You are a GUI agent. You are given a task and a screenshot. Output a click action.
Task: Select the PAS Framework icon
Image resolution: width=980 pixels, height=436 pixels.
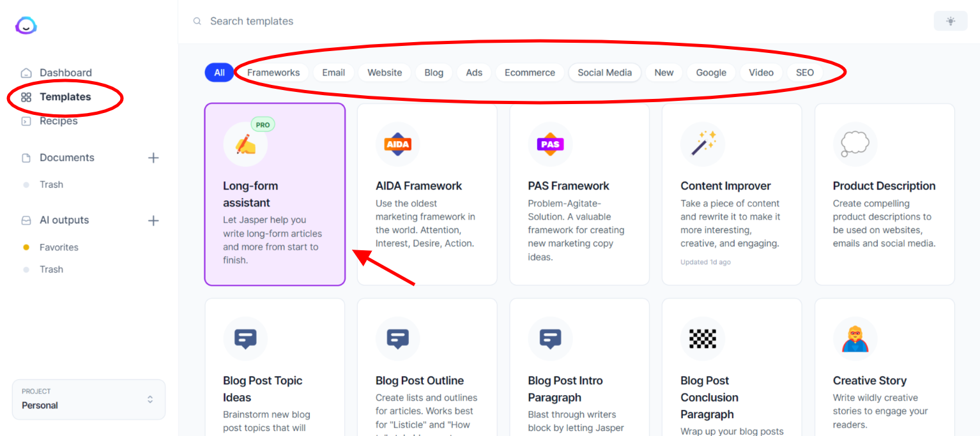point(550,144)
